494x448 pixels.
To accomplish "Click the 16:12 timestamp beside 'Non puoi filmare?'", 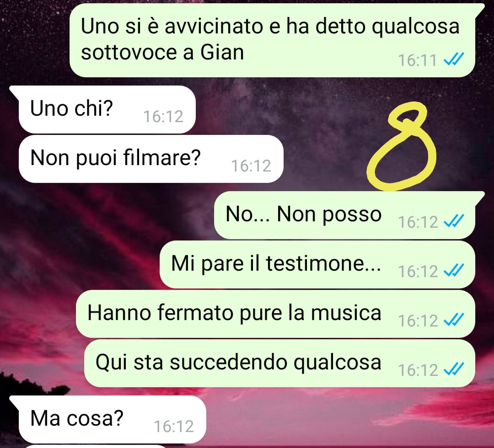I will tap(251, 165).
